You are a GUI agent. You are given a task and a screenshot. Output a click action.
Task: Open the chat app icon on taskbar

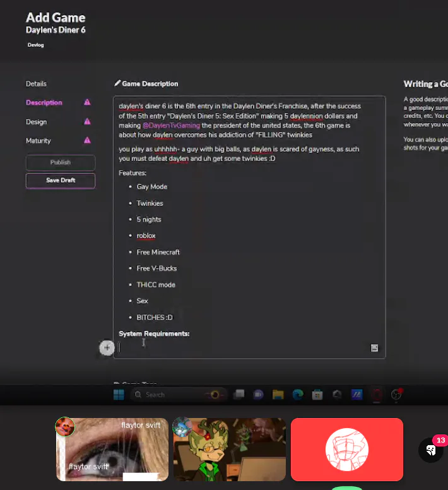click(x=258, y=395)
